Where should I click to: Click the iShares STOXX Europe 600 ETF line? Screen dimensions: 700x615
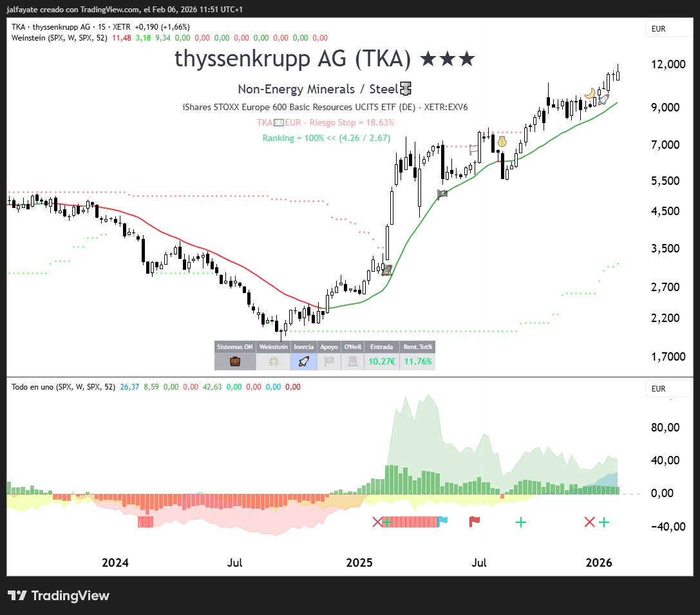325,107
